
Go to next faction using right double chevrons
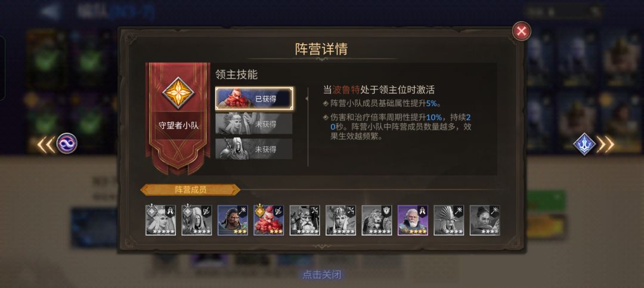tap(605, 144)
